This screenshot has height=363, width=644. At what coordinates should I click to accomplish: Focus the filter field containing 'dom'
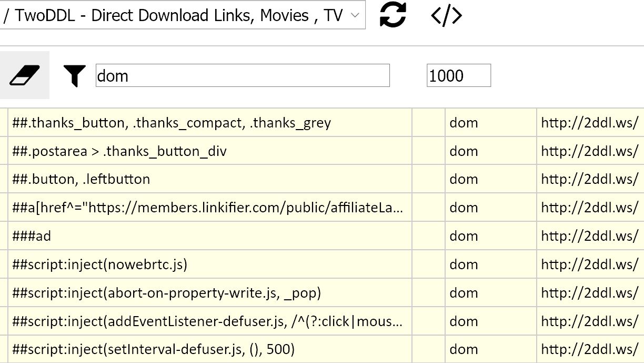(243, 75)
